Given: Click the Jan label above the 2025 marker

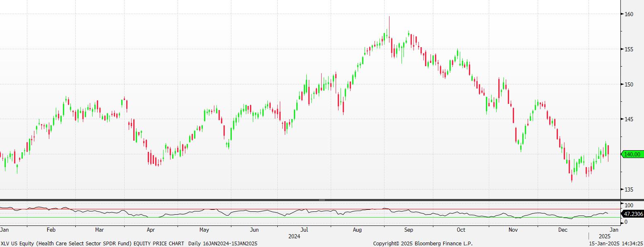Looking at the screenshot, I should tap(614, 230).
